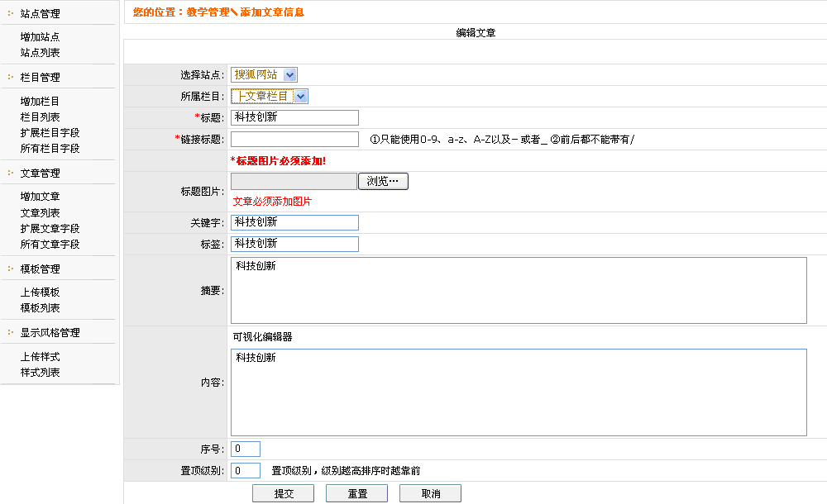The width and height of the screenshot is (827, 504).
Task: Focus the 标题 text field
Action: (294, 117)
